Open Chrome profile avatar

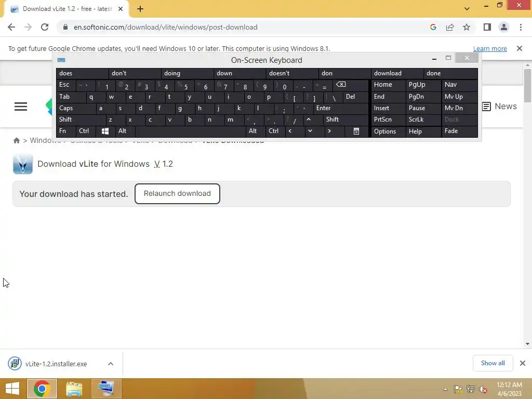pyautogui.click(x=504, y=27)
